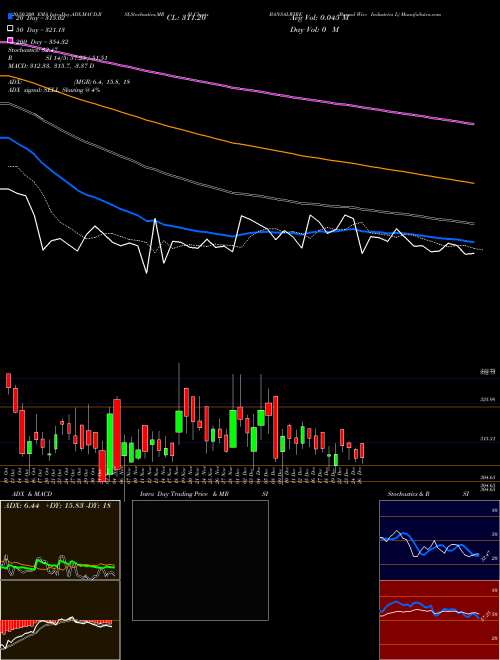The image size is (500, 660).
Task: Open the red RSI chart panel
Action: (x=439, y=620)
